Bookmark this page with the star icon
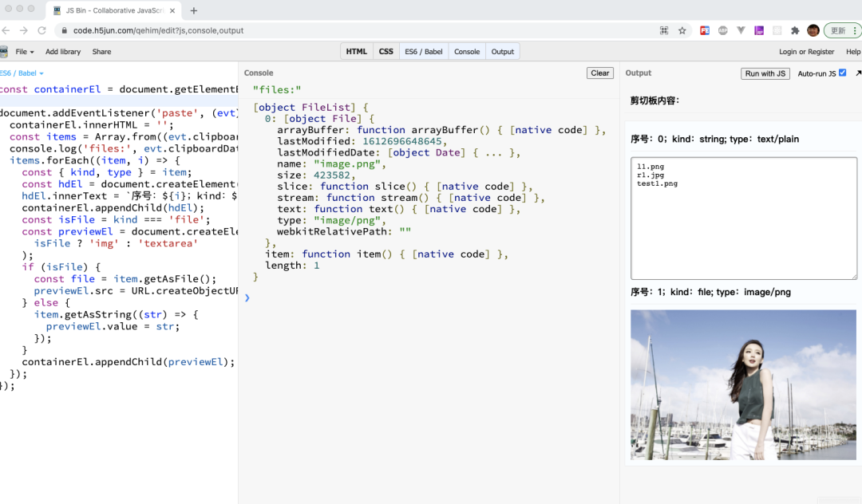The image size is (862, 504). pyautogui.click(x=682, y=30)
